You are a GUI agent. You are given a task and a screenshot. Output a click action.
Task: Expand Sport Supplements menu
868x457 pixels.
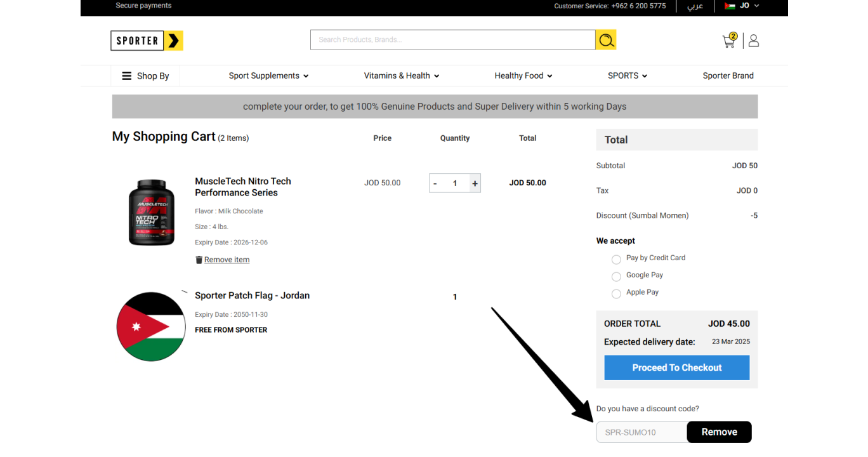[x=268, y=76]
